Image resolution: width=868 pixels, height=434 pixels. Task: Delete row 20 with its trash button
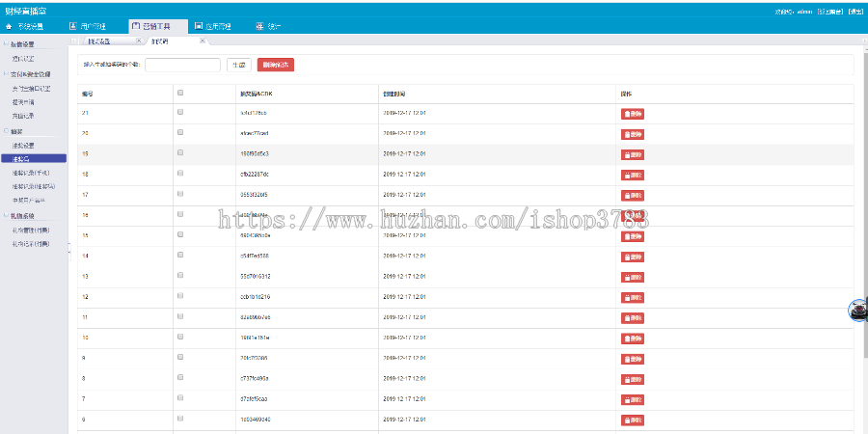[632, 134]
